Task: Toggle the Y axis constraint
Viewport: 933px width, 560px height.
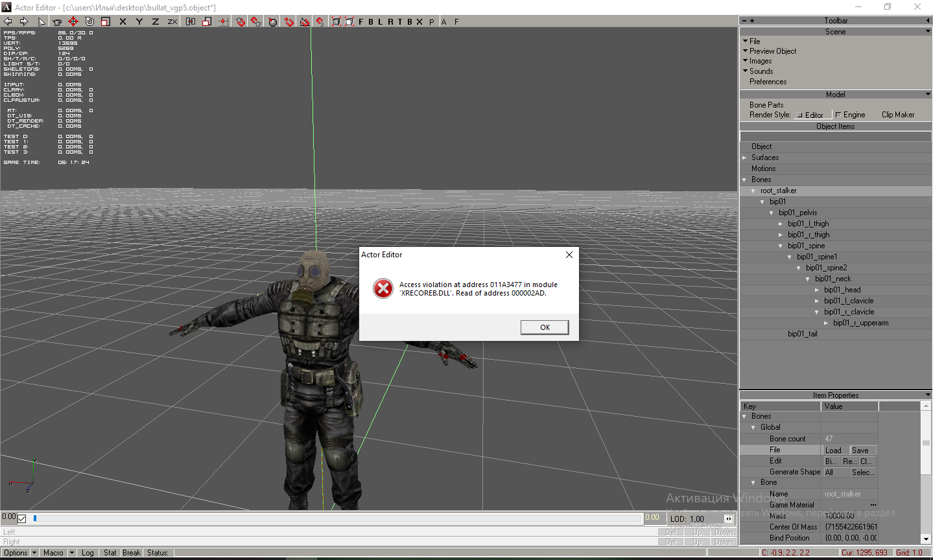Action: (x=139, y=21)
